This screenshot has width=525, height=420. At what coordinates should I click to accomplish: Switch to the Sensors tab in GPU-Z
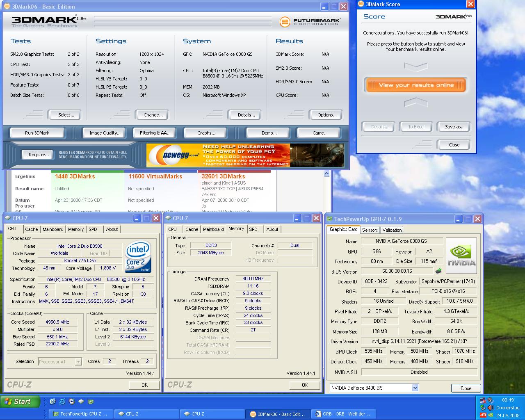coord(370,230)
